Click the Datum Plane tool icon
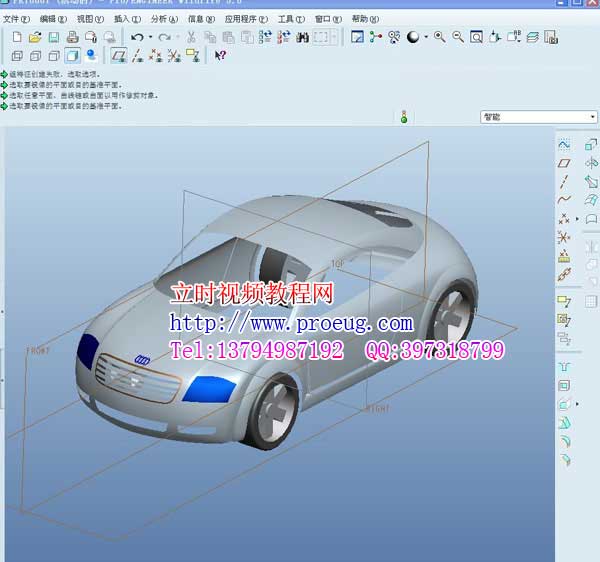 click(x=564, y=163)
